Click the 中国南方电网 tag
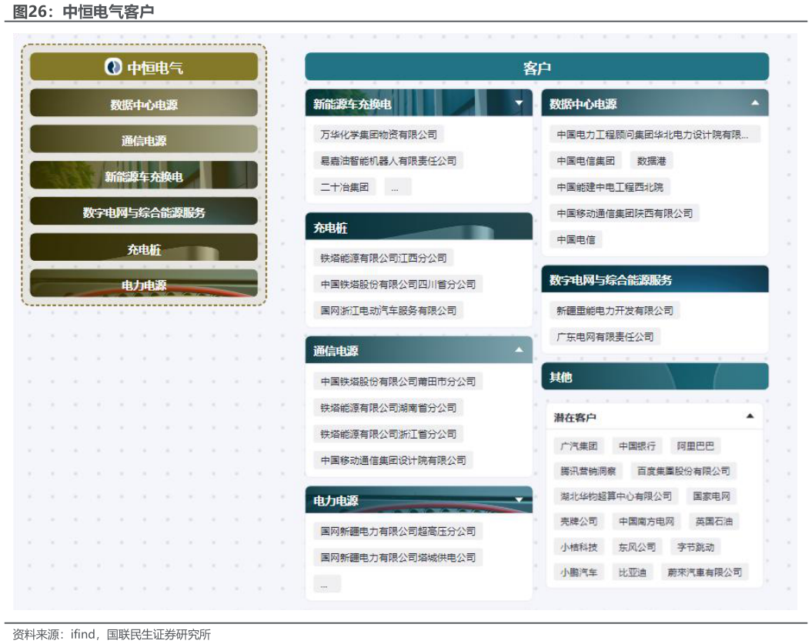Image resolution: width=812 pixels, height=644 pixels. click(x=647, y=522)
